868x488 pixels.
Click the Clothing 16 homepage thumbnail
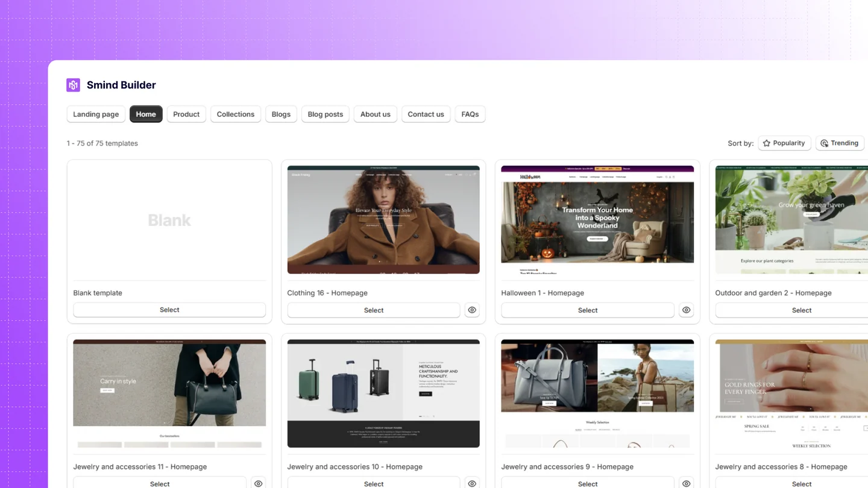(x=383, y=220)
